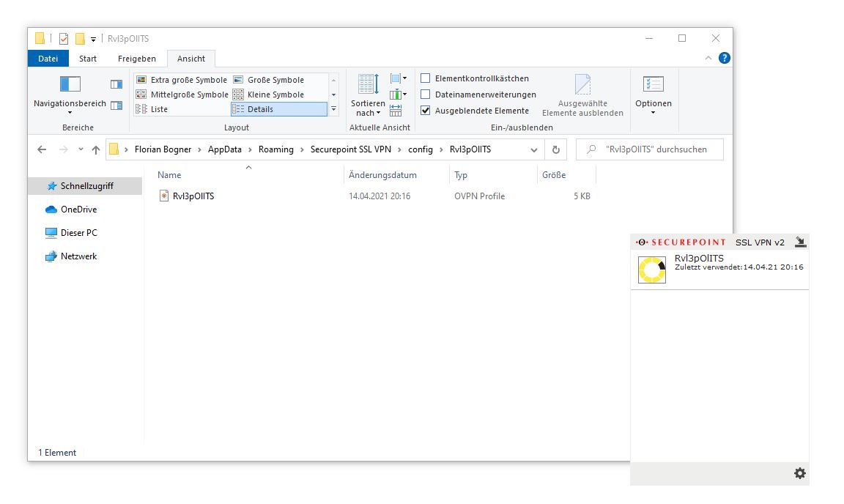Choose the Extra große Symbole layout

(x=188, y=80)
